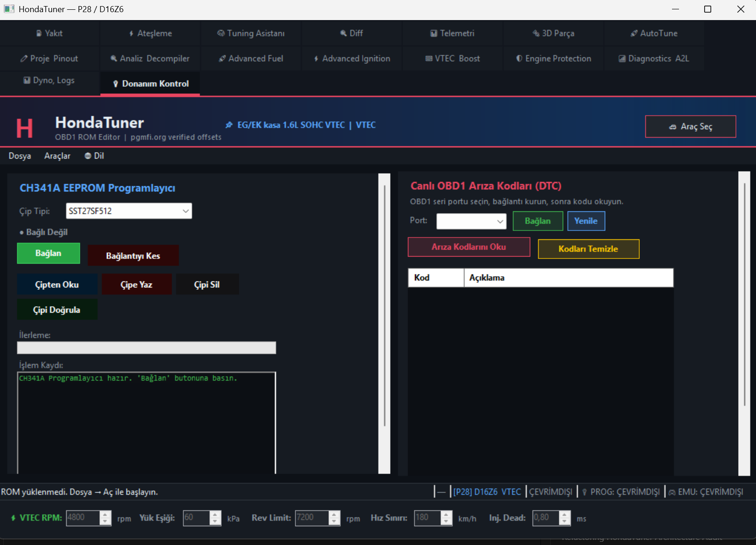Open the Advanced Fuel tab
Image resolution: width=756 pixels, height=545 pixels.
point(251,58)
